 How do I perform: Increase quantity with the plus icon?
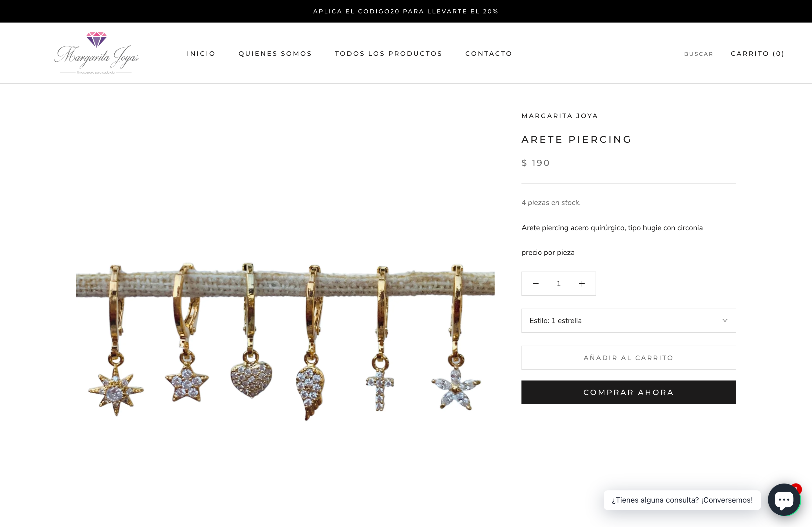(x=582, y=284)
